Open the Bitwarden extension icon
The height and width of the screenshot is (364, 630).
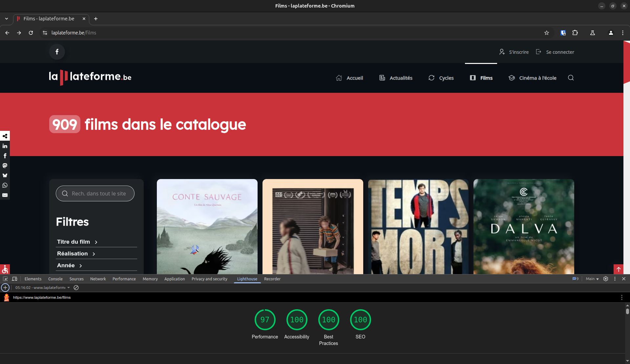pos(563,33)
